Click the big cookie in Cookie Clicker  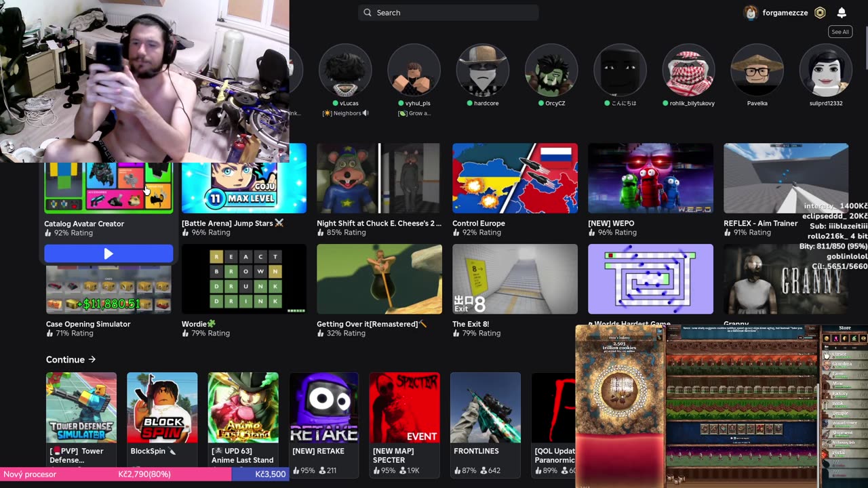tap(619, 391)
